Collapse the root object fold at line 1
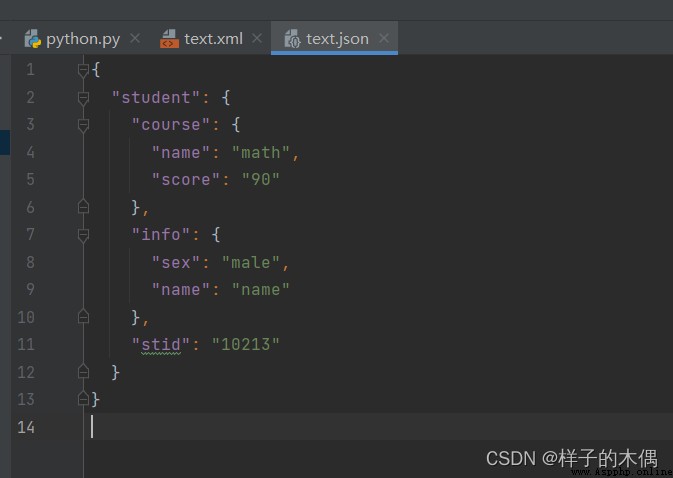The image size is (673, 478). (83, 70)
